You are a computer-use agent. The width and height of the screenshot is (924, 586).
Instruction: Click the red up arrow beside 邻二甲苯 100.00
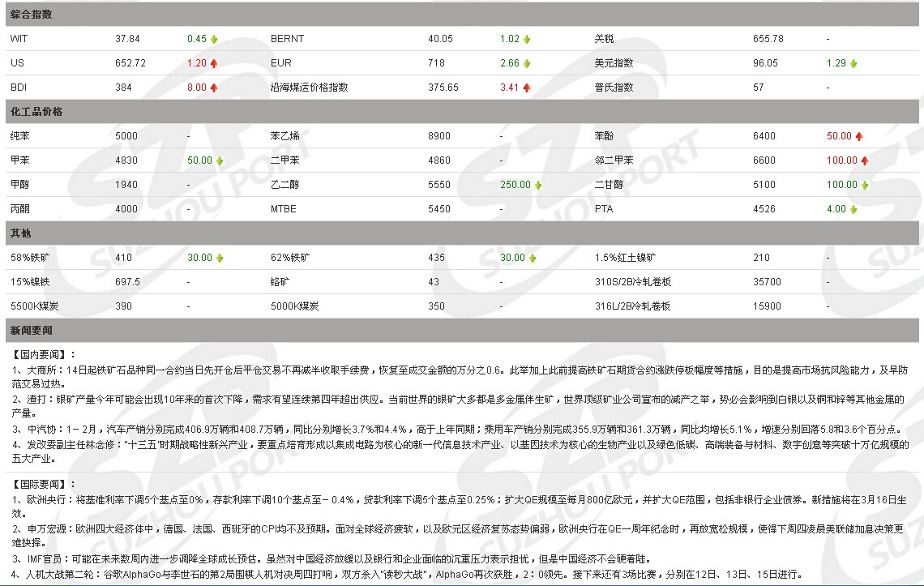point(865,160)
